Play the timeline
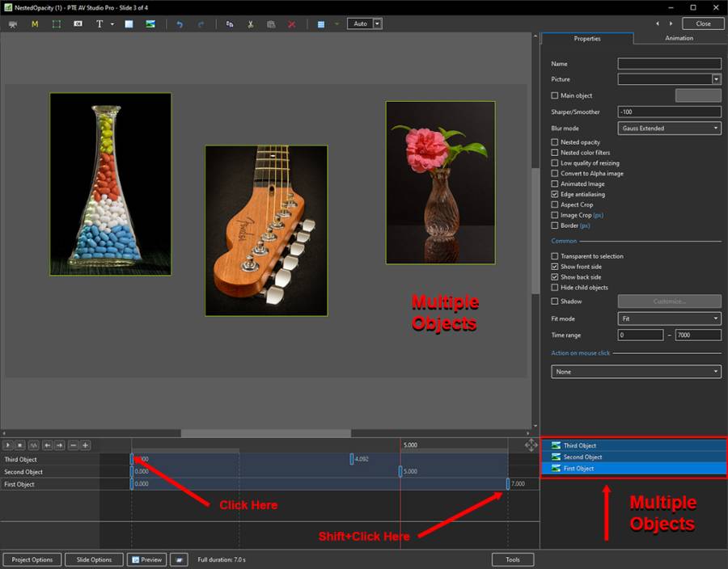 pos(9,445)
